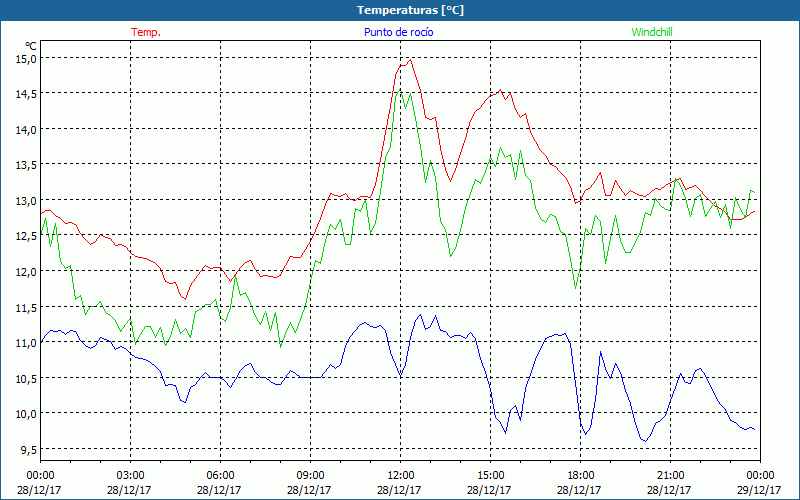Click the red temperature peak near 12:00
Viewport: 800px width, 500px height.
point(410,60)
